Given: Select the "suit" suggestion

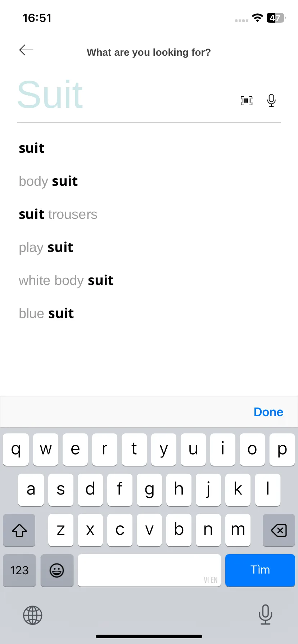Looking at the screenshot, I should click(32, 148).
